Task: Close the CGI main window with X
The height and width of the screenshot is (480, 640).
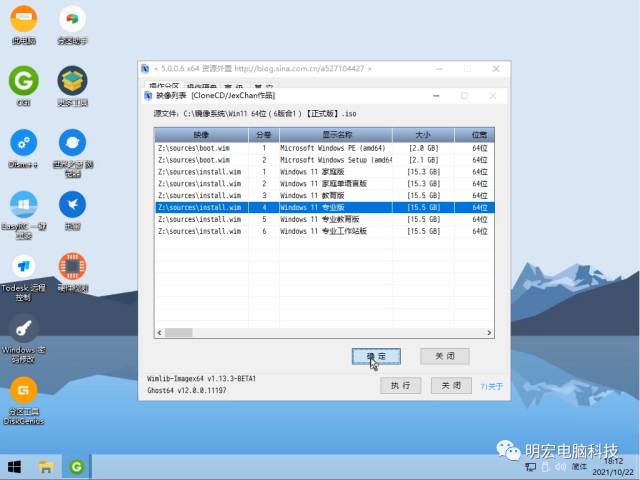Action: click(x=496, y=69)
